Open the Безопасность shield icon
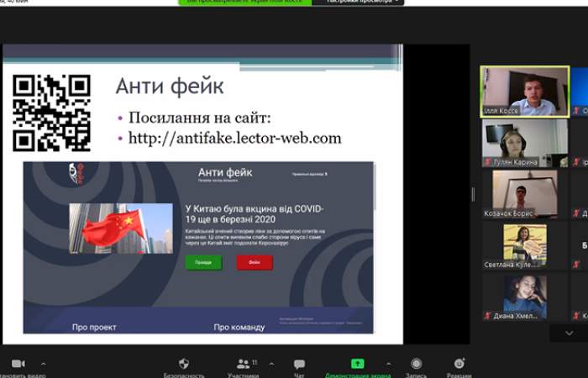588x378 pixels. click(x=184, y=364)
